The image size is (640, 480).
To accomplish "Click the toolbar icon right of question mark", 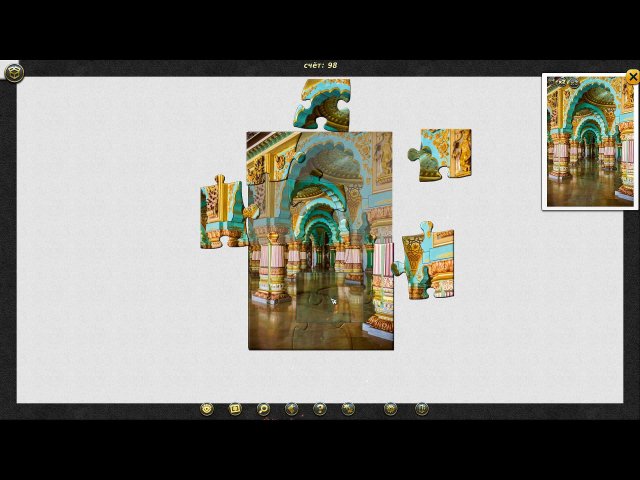I will (348, 409).
